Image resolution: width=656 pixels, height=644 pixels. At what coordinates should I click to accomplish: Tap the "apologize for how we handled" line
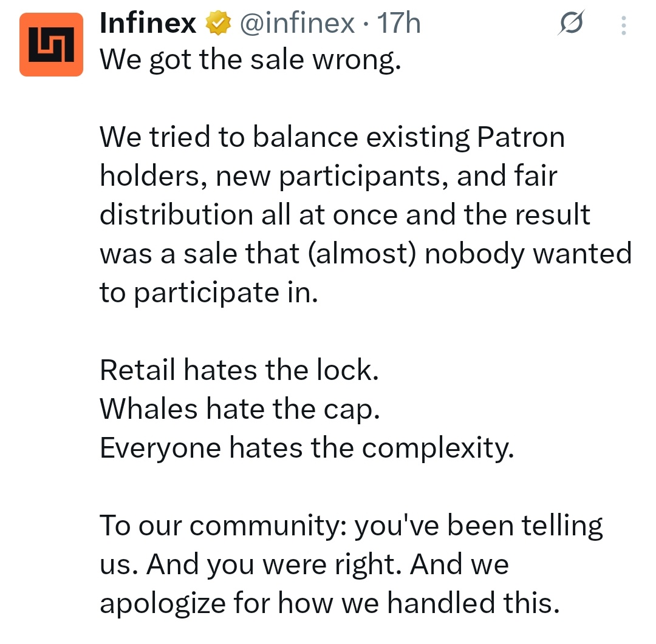[329, 603]
